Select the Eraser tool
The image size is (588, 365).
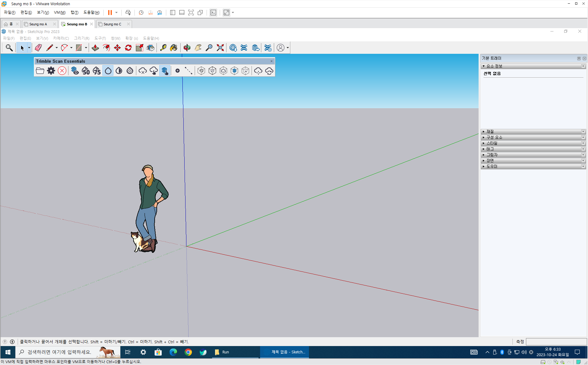38,48
